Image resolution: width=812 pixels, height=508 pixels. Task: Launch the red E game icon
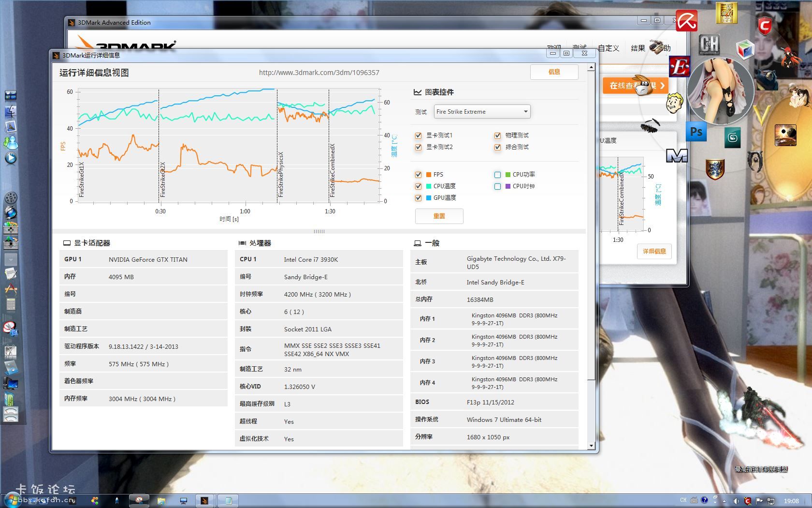coord(679,67)
